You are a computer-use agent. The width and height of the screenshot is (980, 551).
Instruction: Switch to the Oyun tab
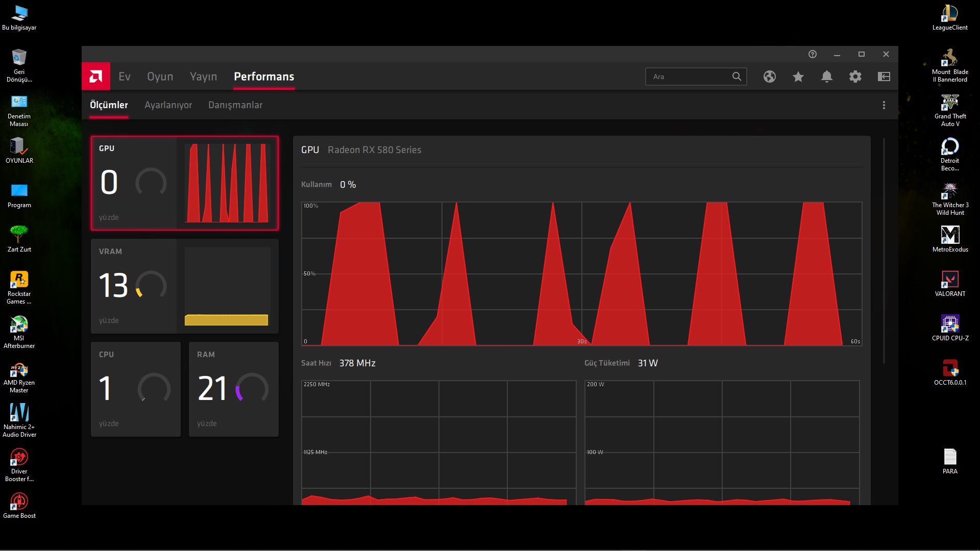pos(160,77)
